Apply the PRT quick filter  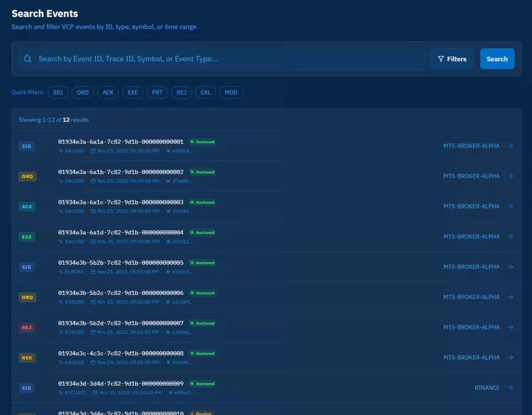point(157,93)
